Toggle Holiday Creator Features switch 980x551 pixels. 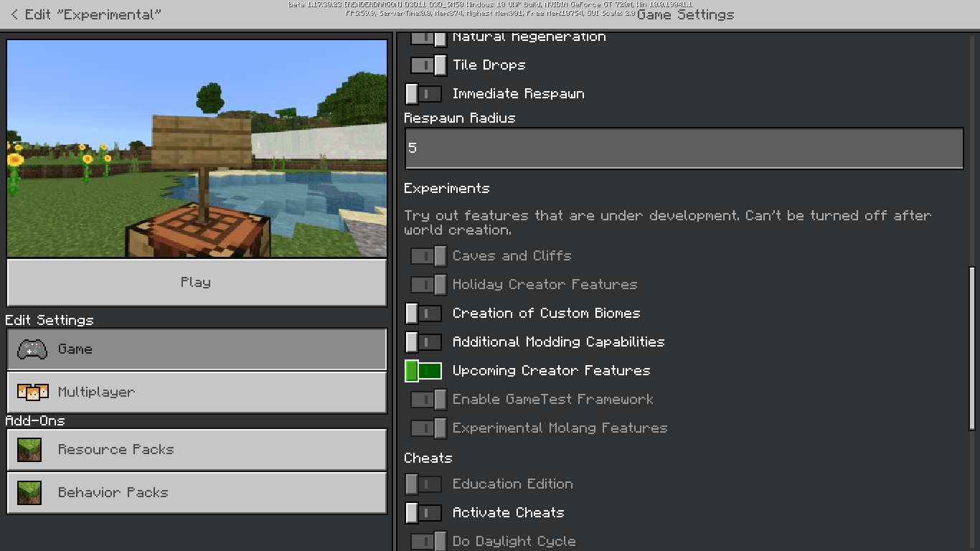[x=428, y=285]
